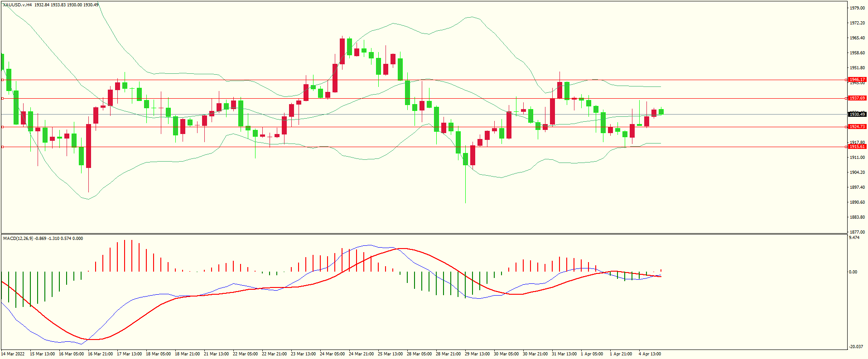The image size is (868, 359).
Task: Click the 22 Mar 21:00 time axis label
Action: pyautogui.click(x=274, y=354)
